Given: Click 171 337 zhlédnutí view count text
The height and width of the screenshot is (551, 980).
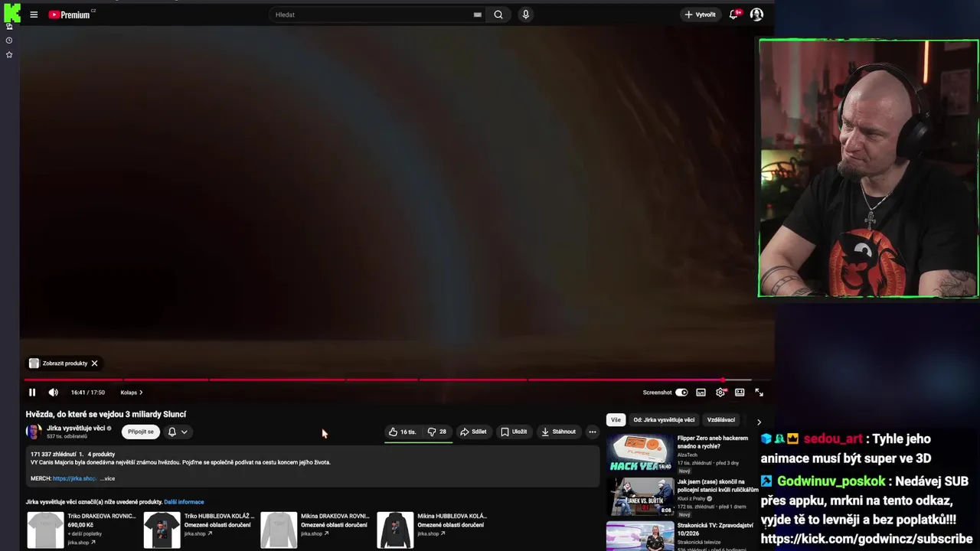Looking at the screenshot, I should click(53, 455).
